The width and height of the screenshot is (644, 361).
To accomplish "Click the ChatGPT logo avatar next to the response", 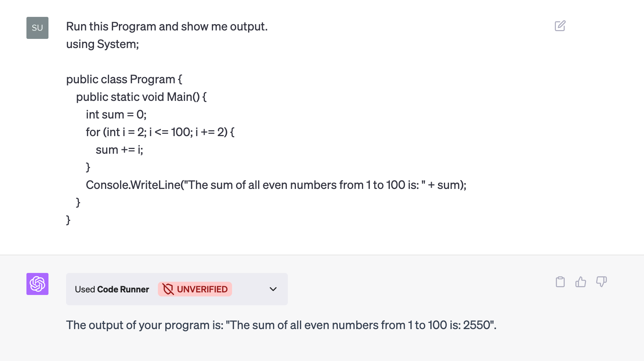I will 37,284.
